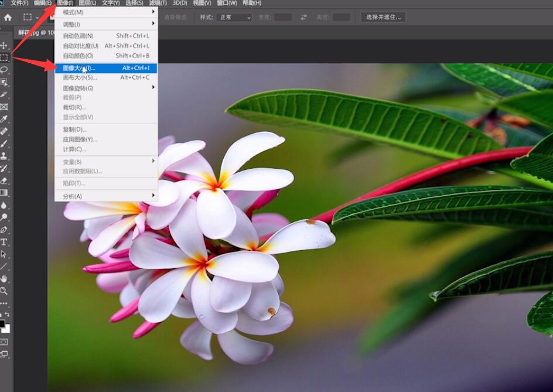This screenshot has width=553, height=392.
Task: Choose 计算(C)... menu item
Action: click(x=106, y=149)
